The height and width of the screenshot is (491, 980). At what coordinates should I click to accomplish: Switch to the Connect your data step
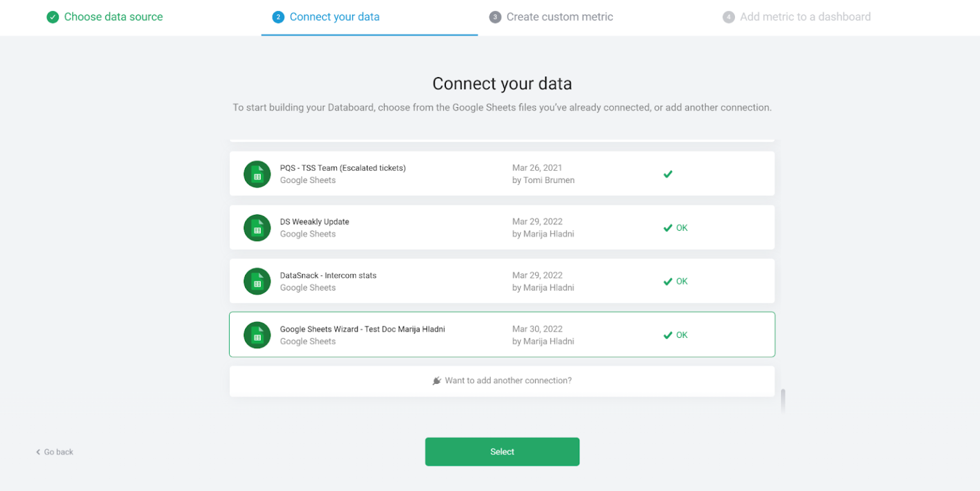tap(334, 17)
